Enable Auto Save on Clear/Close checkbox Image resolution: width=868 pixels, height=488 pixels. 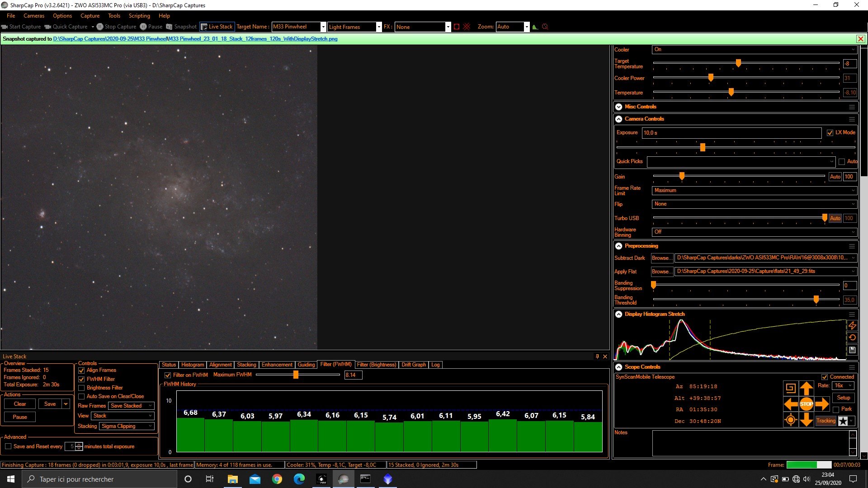coord(81,397)
